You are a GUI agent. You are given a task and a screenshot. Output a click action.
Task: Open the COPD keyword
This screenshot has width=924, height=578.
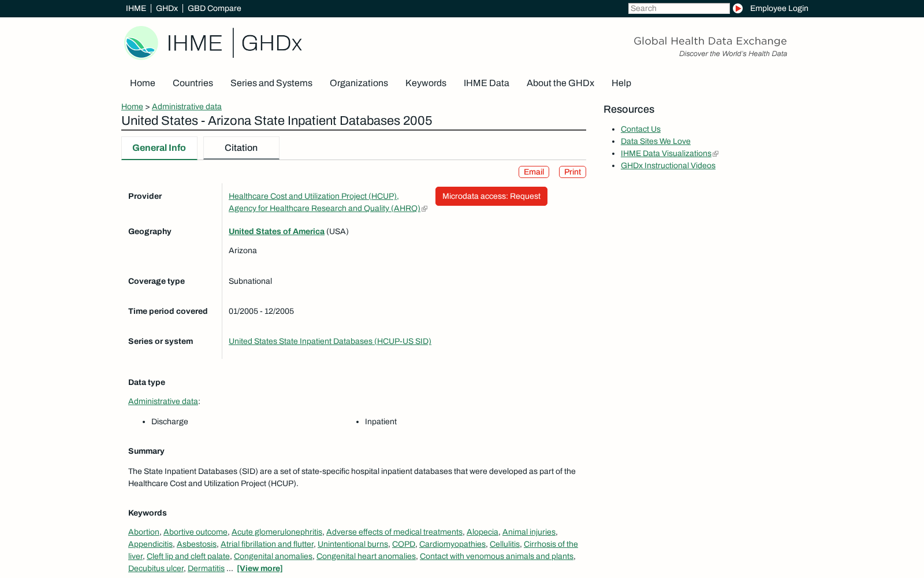pyautogui.click(x=404, y=544)
